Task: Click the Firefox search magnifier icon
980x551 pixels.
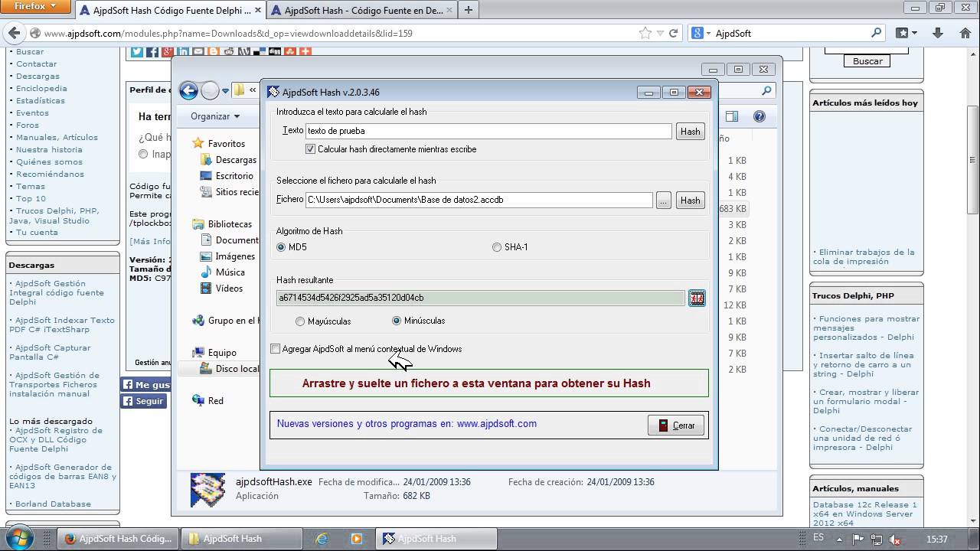Action: (x=876, y=33)
